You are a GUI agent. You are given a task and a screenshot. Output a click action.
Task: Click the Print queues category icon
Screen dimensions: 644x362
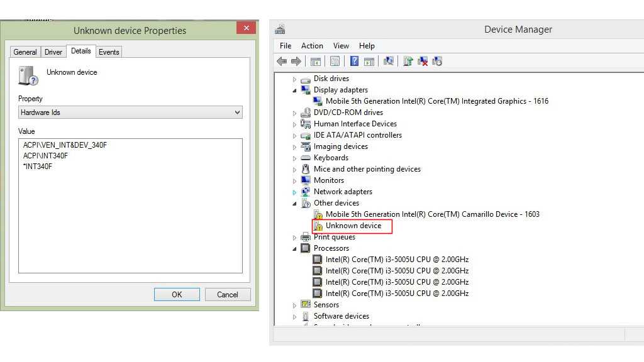[305, 237]
